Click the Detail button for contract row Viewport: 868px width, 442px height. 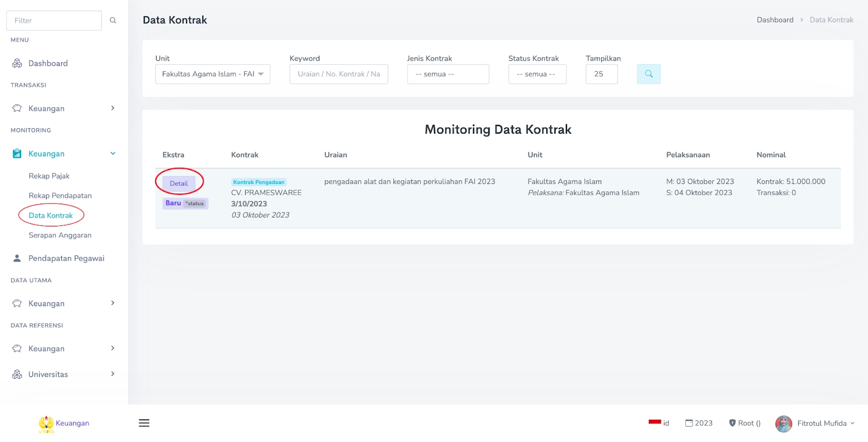pyautogui.click(x=178, y=184)
